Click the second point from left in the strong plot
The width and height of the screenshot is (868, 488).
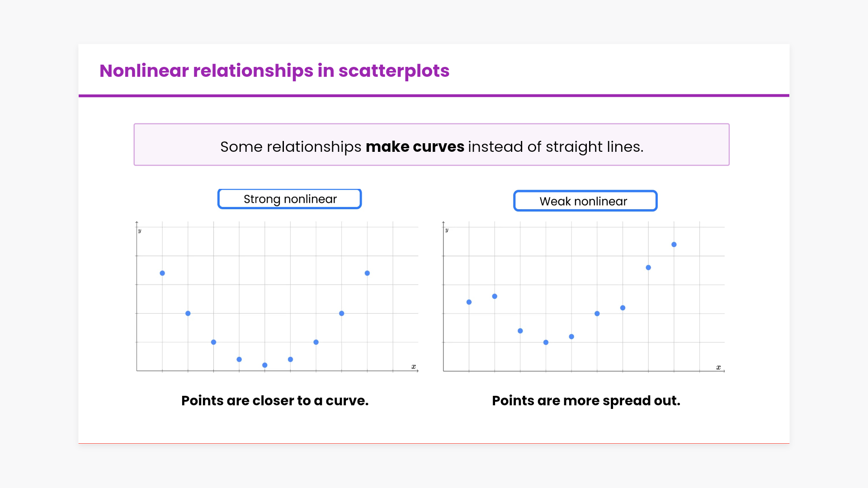(x=188, y=314)
